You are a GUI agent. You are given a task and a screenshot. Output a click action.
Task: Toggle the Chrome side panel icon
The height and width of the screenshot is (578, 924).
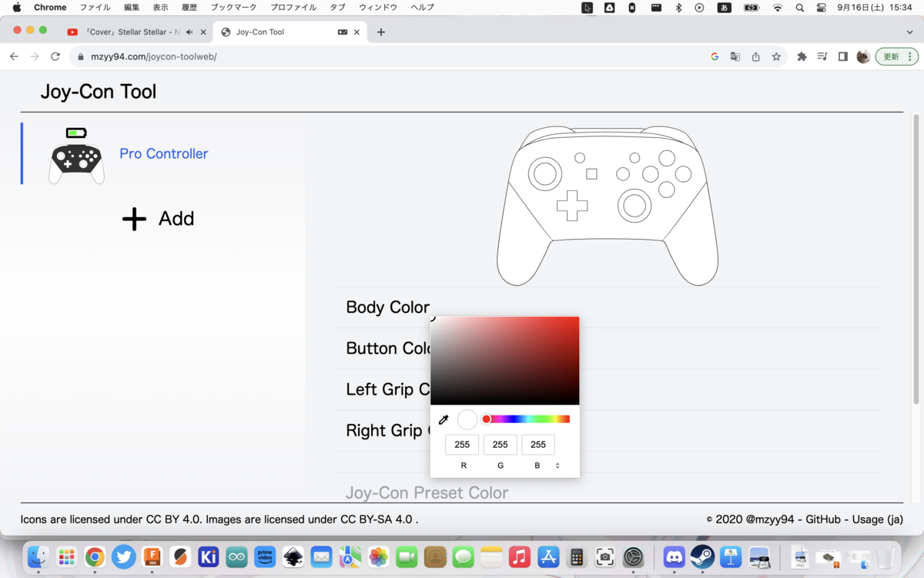[x=843, y=56]
